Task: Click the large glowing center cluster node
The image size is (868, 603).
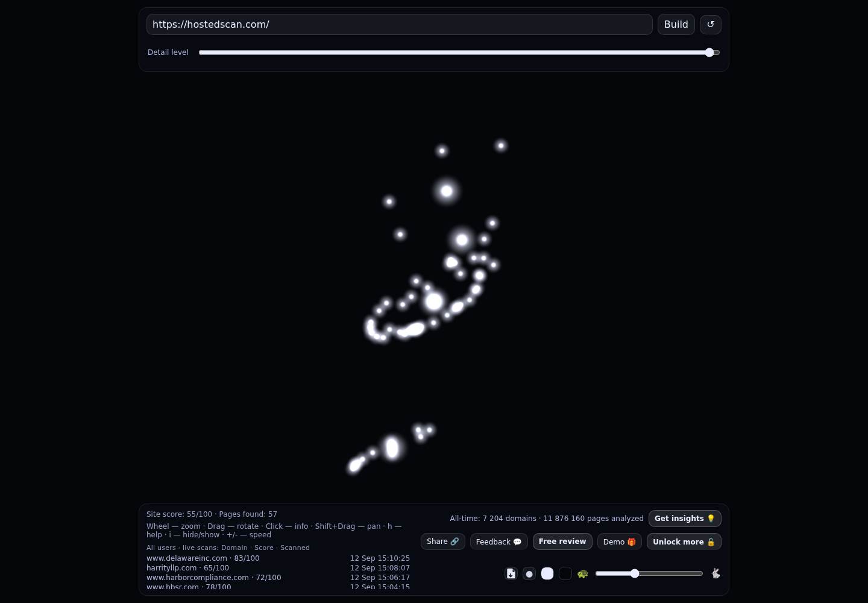Action: click(x=434, y=301)
